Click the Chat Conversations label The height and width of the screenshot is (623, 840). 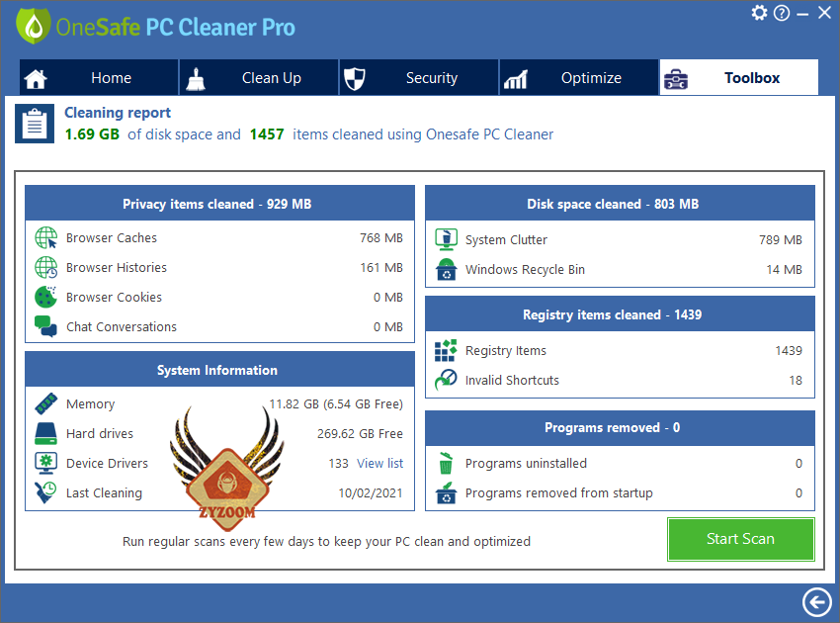[x=122, y=326]
